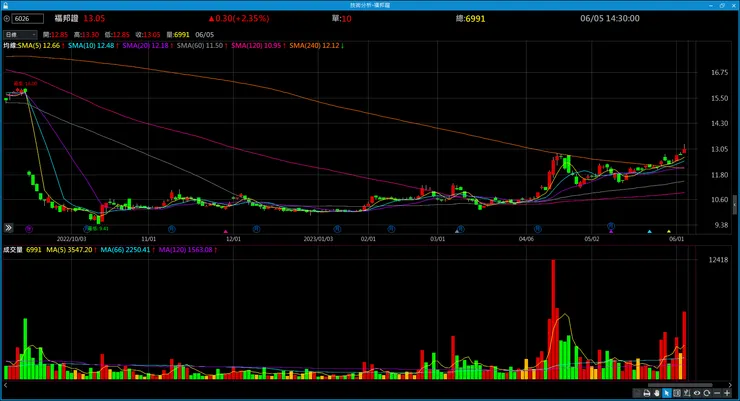Click the plus circle beside stock code
Viewport: 740px width, 401px height.
[6, 19]
